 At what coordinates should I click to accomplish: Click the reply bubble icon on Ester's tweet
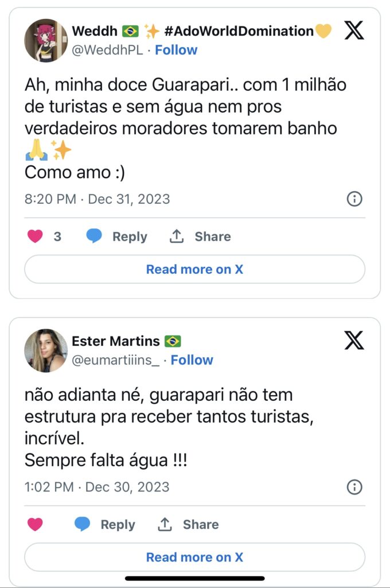[x=83, y=524]
